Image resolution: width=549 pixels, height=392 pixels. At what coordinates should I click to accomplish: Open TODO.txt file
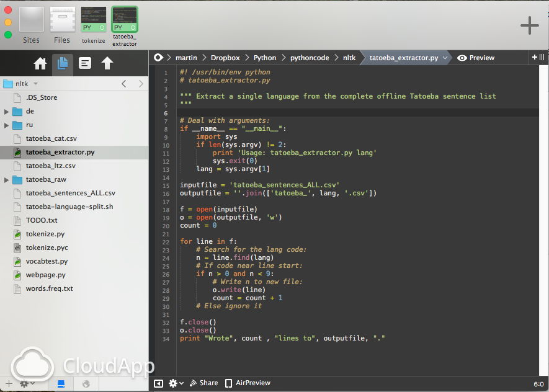[x=74, y=221]
